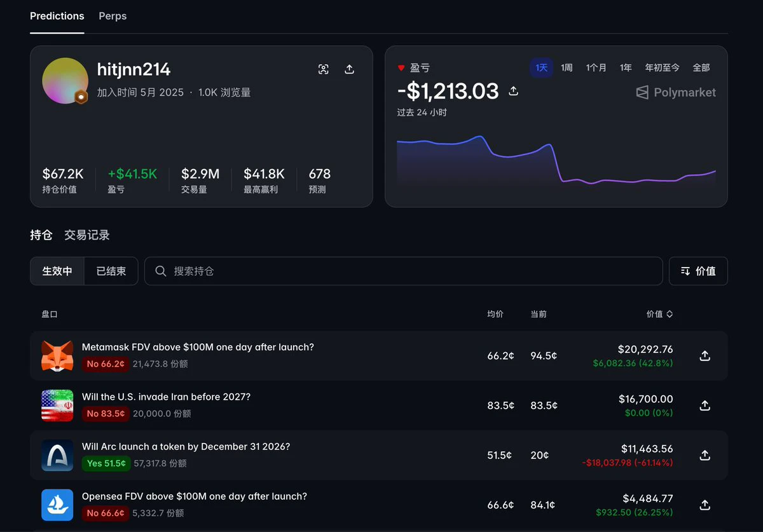Share the -$1,213.03 profit and loss figure

coord(514,92)
